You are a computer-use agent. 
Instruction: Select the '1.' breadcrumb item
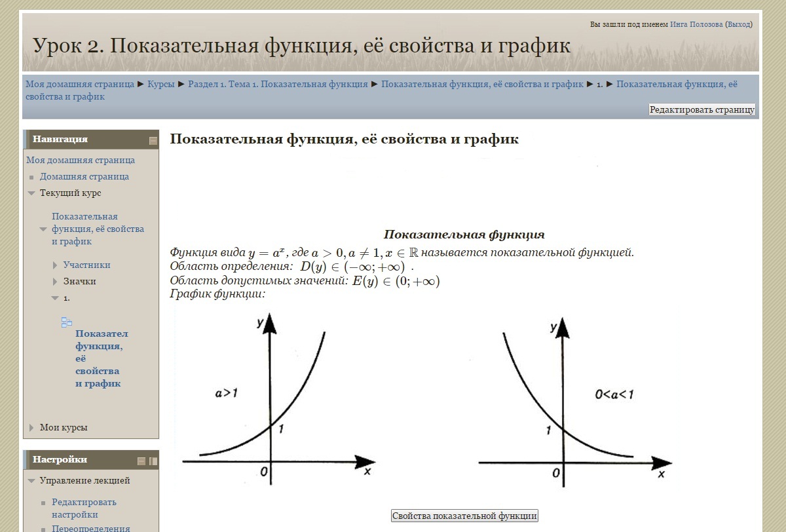coord(600,85)
